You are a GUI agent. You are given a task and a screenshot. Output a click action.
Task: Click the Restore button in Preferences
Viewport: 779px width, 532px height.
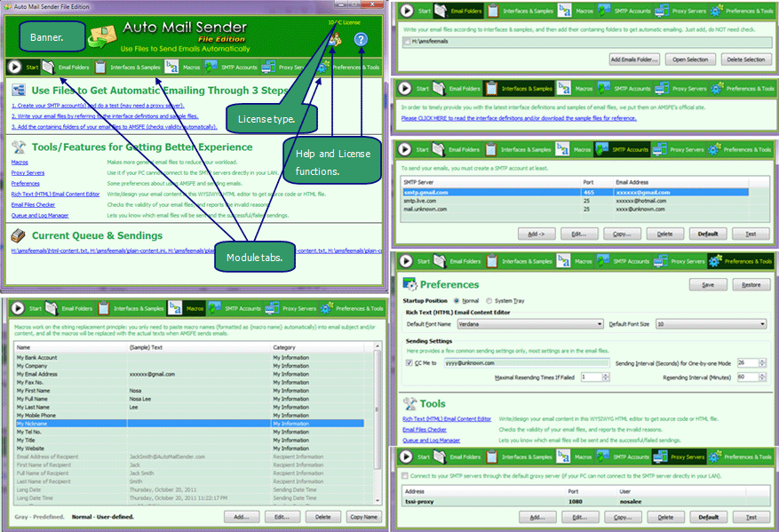coord(751,284)
